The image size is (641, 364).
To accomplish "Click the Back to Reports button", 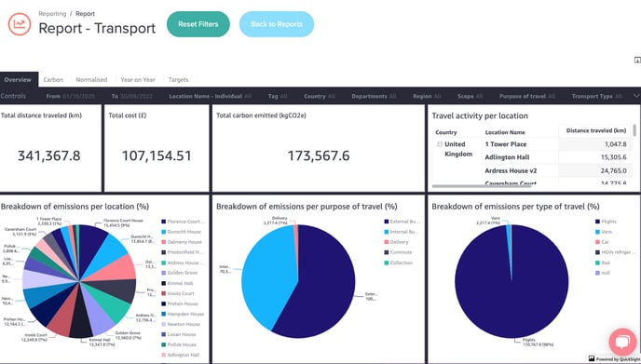I will point(277,24).
